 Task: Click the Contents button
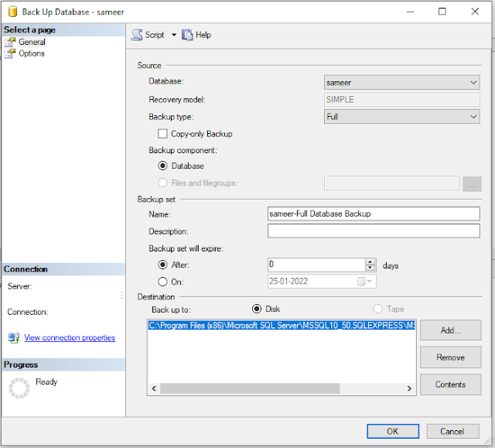click(x=450, y=385)
